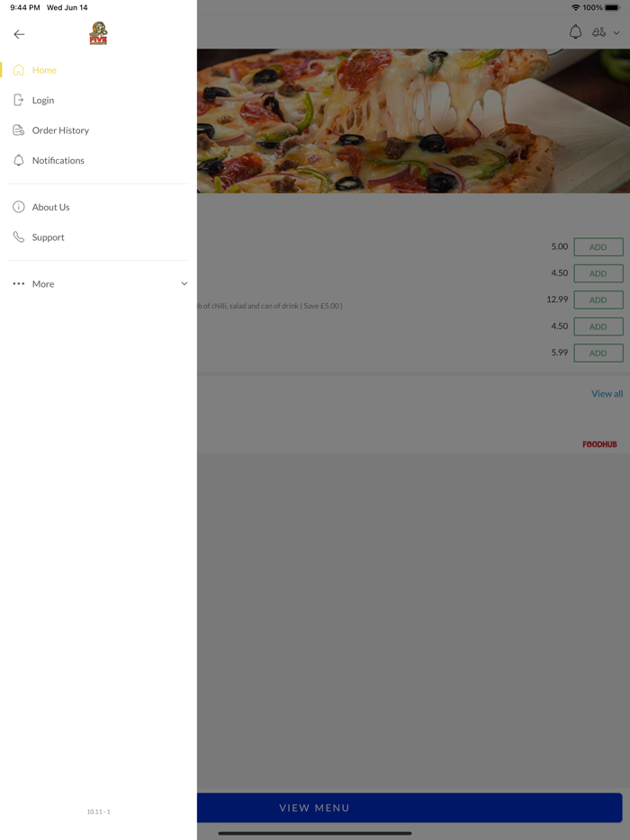Screen dimensions: 630x840
Task: Click the Notifications bell icon in the sidebar
Action: (x=19, y=160)
